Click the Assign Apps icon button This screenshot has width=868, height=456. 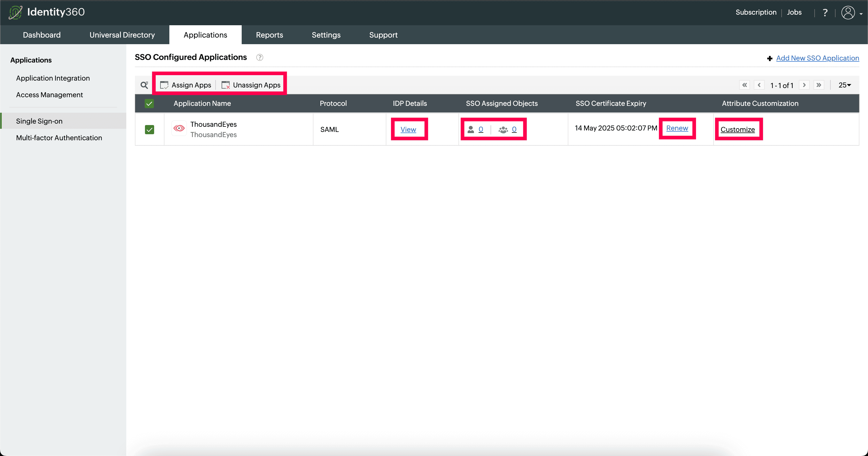click(x=185, y=85)
